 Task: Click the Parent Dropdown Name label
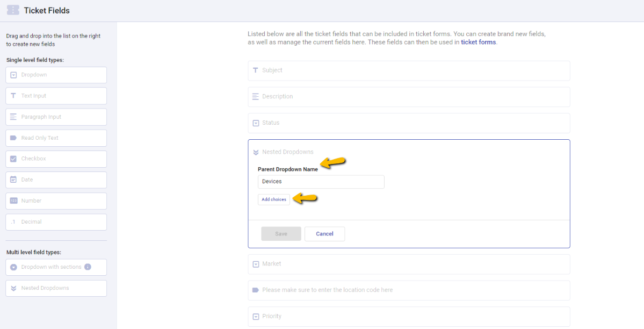tap(288, 169)
